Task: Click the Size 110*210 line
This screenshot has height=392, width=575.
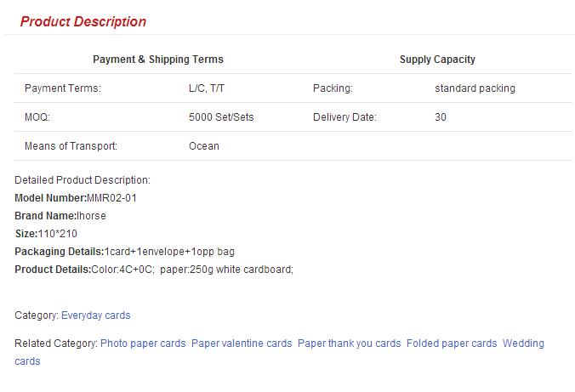Action: (47, 234)
